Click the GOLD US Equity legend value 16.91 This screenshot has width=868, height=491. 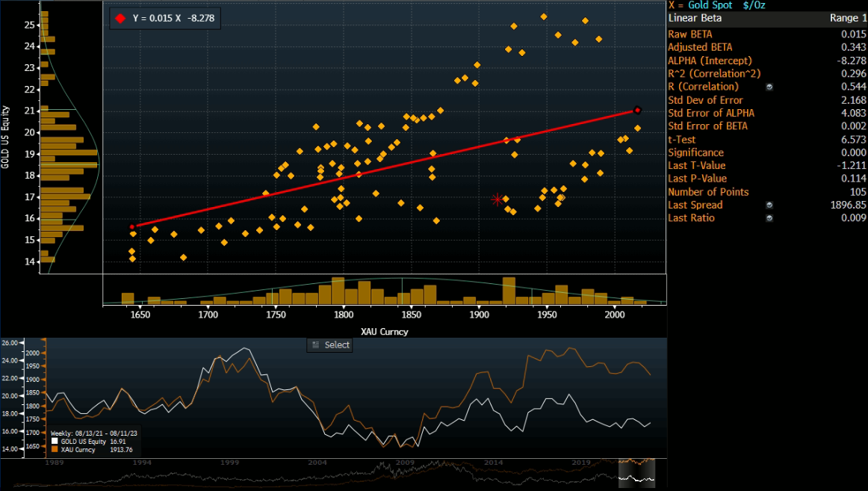[x=118, y=442]
